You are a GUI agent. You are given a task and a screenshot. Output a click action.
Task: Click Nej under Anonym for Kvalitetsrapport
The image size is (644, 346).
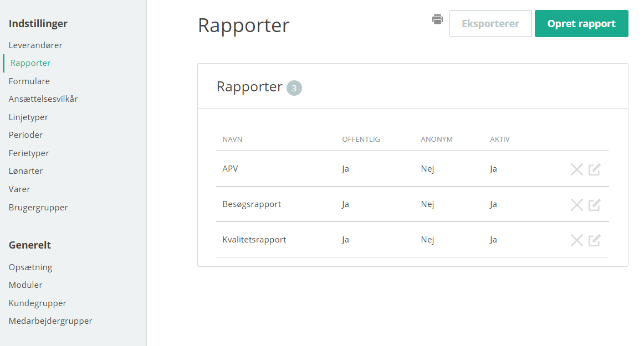pyautogui.click(x=427, y=240)
